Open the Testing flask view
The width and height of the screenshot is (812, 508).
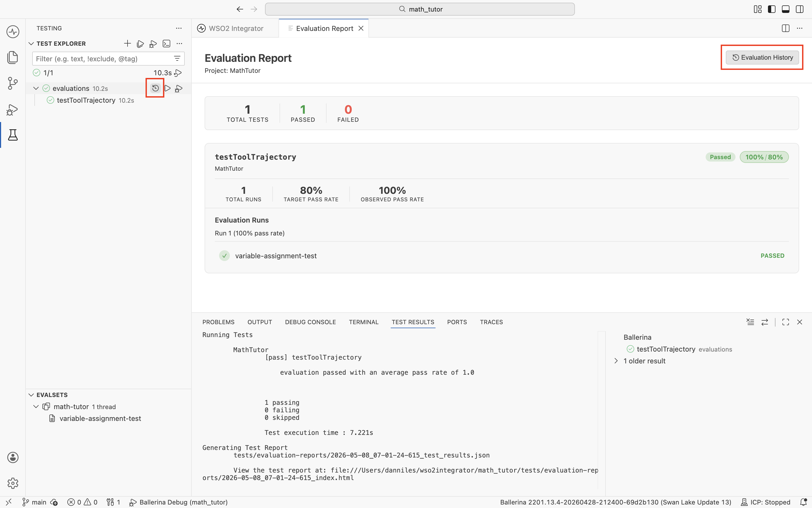point(13,135)
